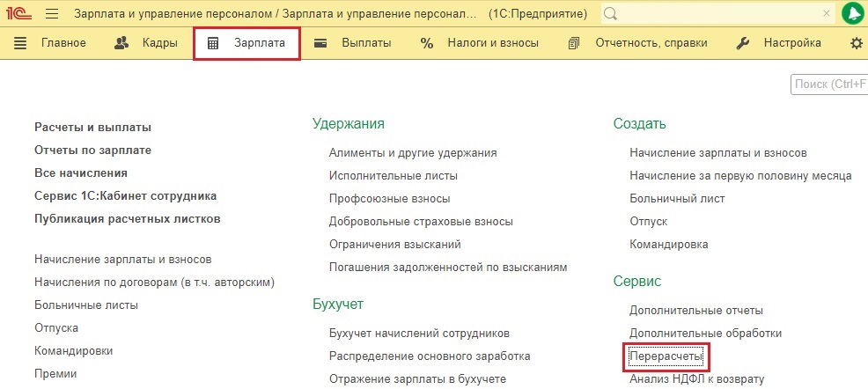The height and width of the screenshot is (389, 868).
Task: Open notifications bell icon
Action: tap(852, 14)
